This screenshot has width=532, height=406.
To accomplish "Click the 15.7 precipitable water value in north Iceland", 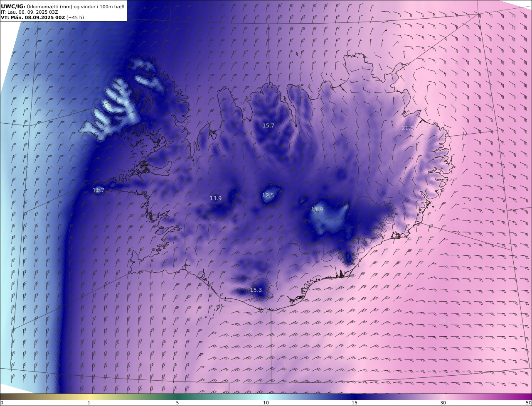I will coord(268,125).
